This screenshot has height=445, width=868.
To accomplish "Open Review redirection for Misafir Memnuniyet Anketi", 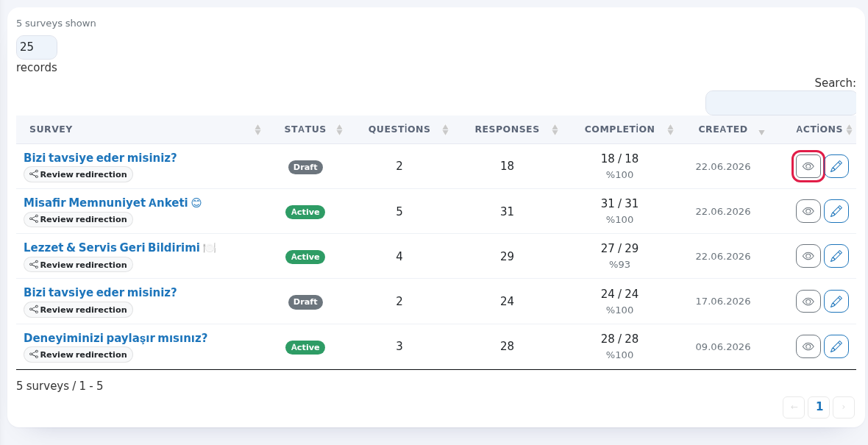I will 78,219.
